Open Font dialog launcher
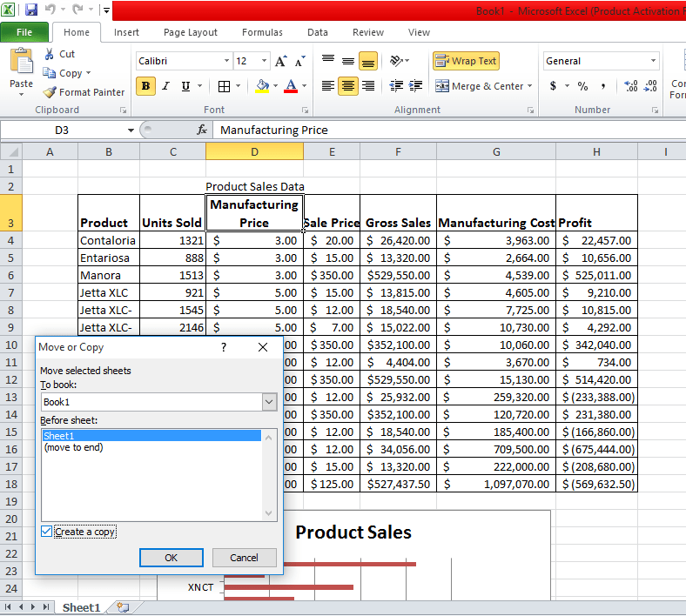The width and height of the screenshot is (686, 616). coord(305,110)
